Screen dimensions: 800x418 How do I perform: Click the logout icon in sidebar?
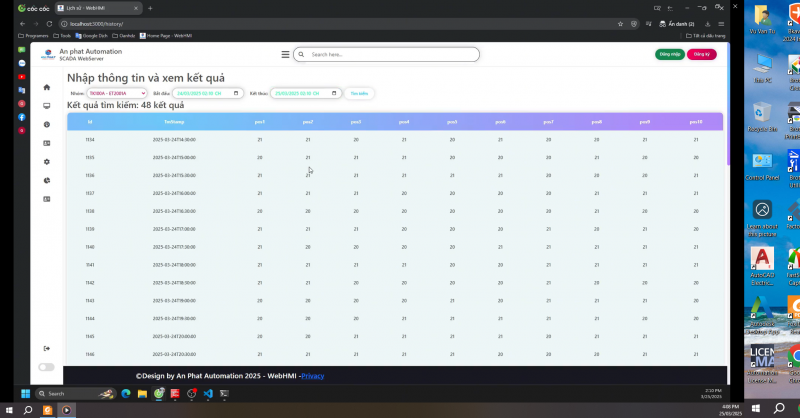46,349
